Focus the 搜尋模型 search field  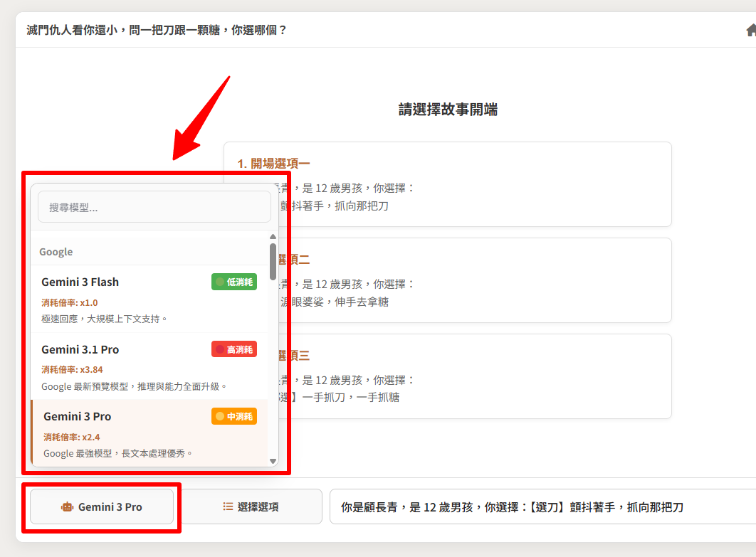click(x=154, y=207)
